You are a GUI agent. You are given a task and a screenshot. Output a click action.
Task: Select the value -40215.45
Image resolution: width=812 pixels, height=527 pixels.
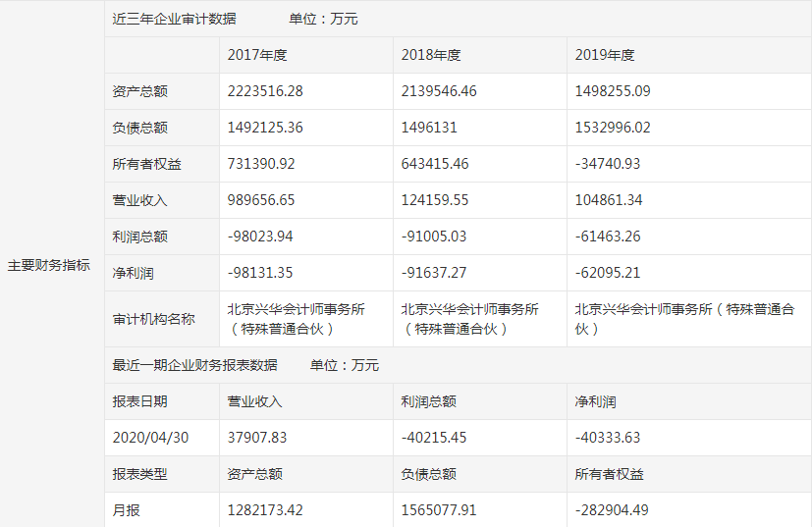(434, 438)
